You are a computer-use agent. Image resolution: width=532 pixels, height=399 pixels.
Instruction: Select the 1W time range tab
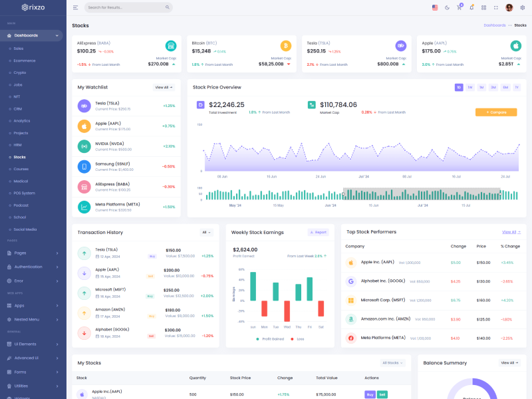[x=469, y=87]
